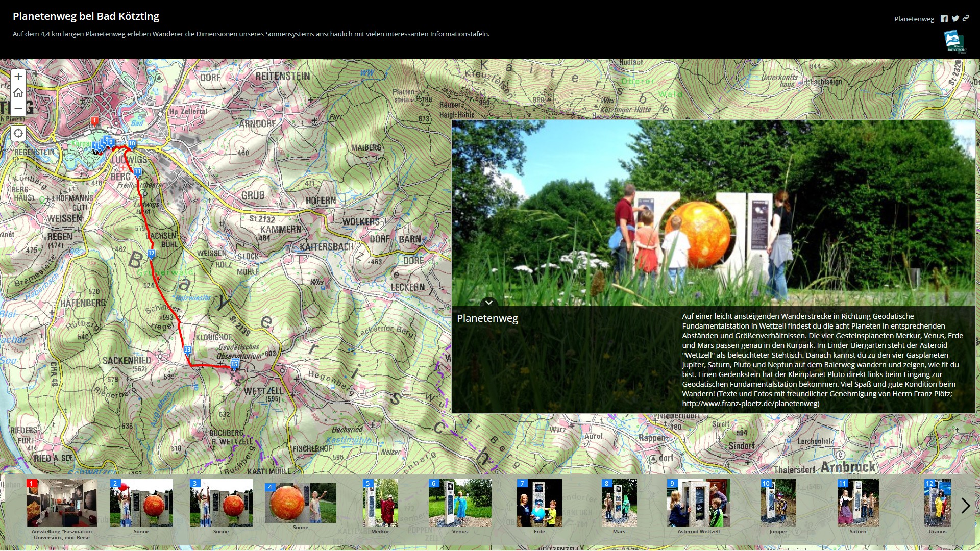Click the subtitle starting 'Auf dem 4,4 km langen'
This screenshot has height=551, width=980.
tap(251, 34)
